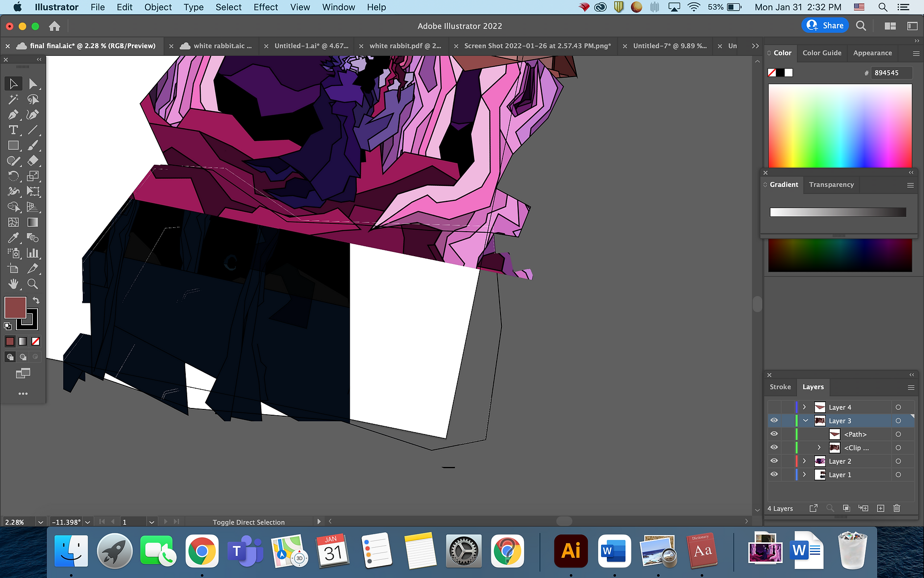Create new layer in Layers panel
This screenshot has width=924, height=578.
(881, 508)
